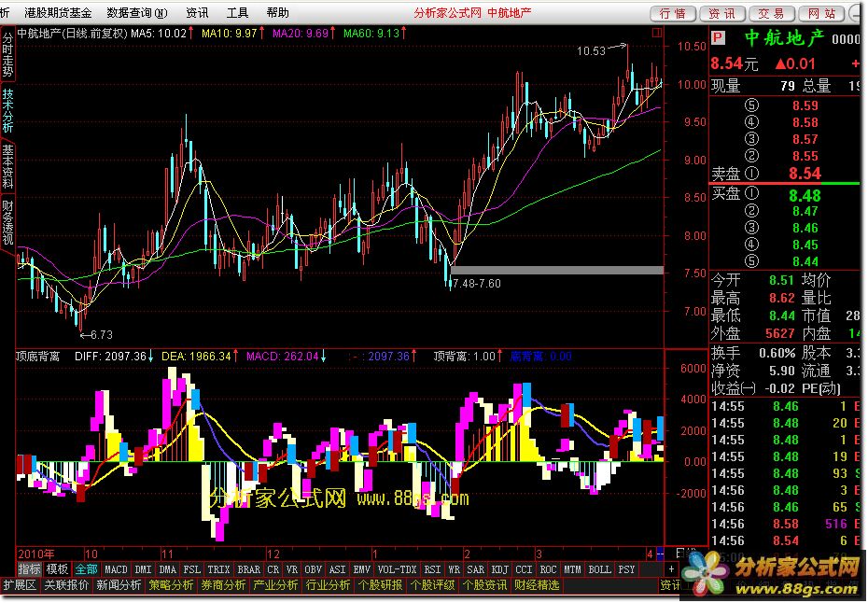Open the 港股期货基金 menu
The height and width of the screenshot is (603, 868).
(58, 12)
